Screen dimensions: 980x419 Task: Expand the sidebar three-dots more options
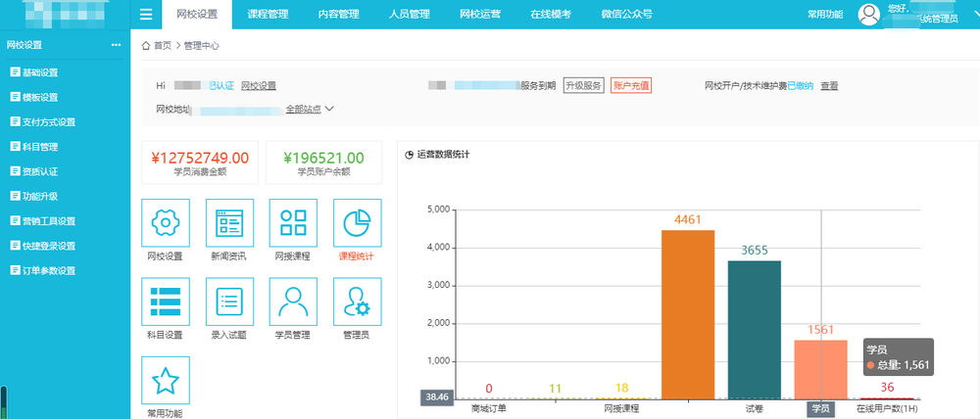pos(116,45)
